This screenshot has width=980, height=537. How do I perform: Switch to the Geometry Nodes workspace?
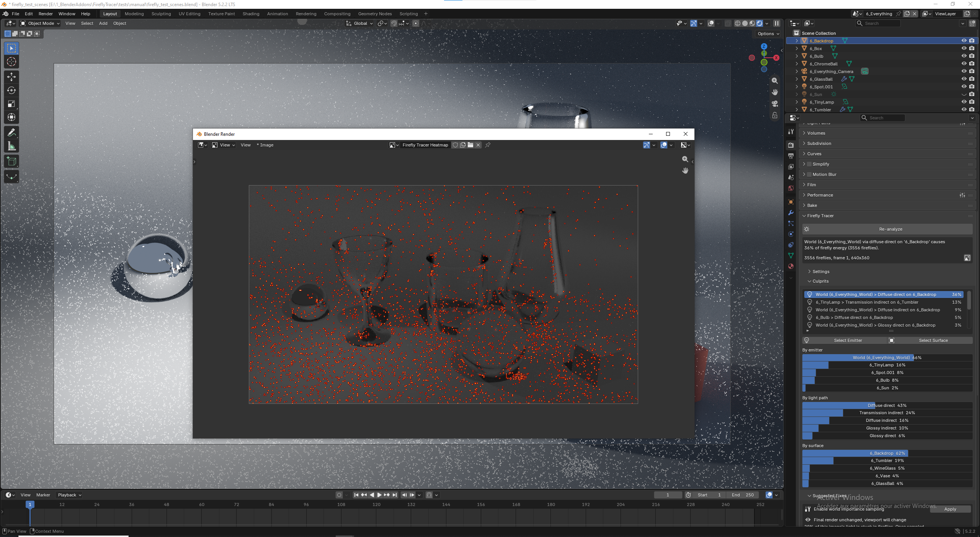pos(375,14)
